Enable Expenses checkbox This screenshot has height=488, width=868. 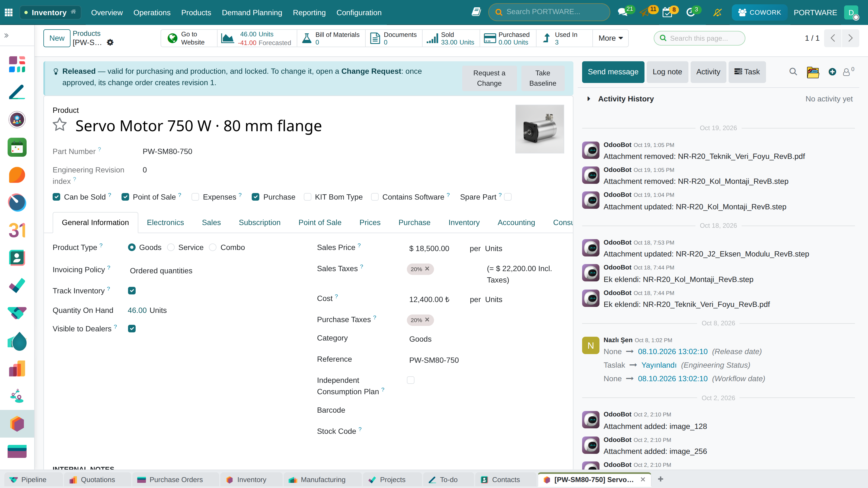pyautogui.click(x=195, y=197)
